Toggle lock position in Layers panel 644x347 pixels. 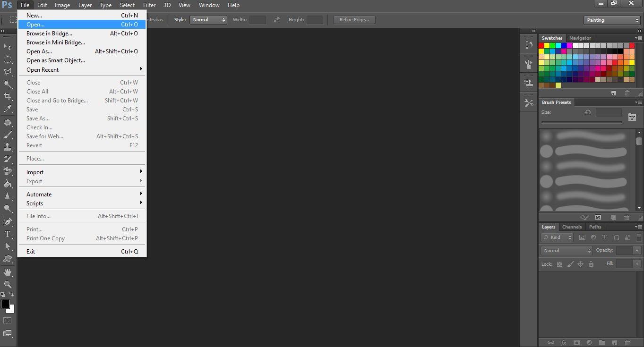pyautogui.click(x=581, y=264)
